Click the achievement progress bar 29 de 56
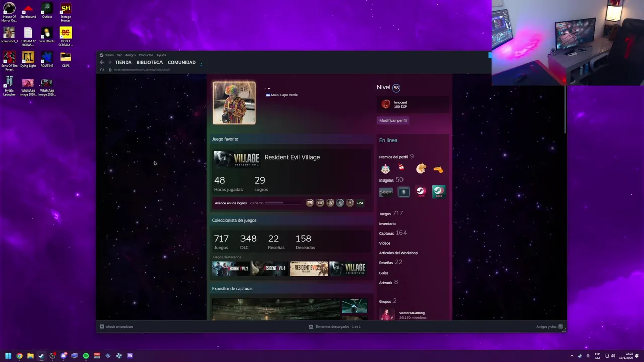Viewport: 644px width, 362px height. coord(283,203)
